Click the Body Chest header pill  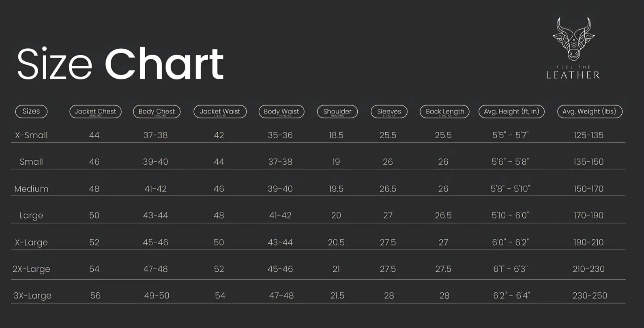(157, 111)
